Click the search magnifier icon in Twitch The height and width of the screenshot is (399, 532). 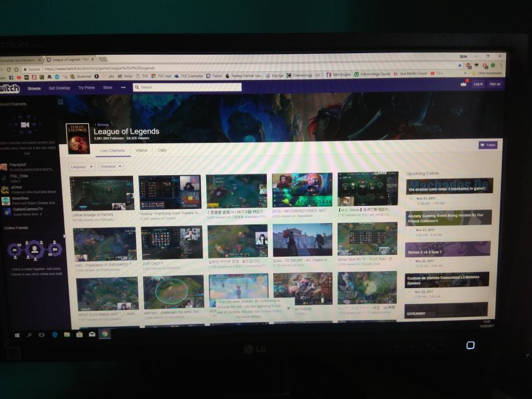point(137,87)
